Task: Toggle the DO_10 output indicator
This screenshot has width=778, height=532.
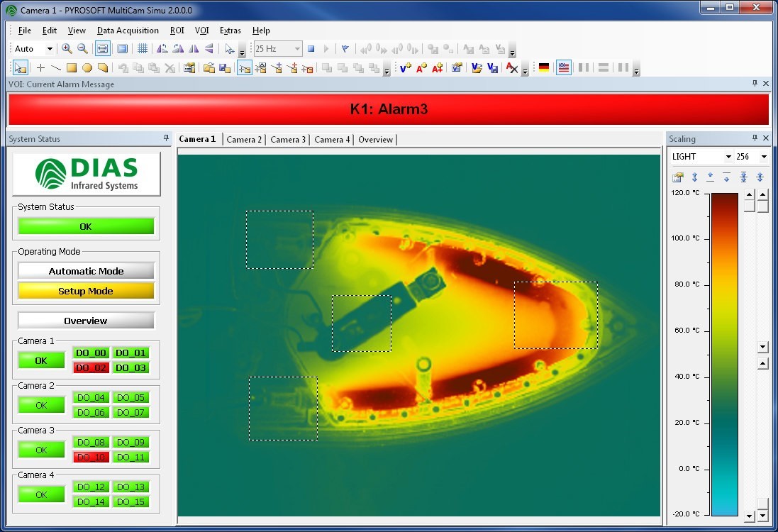Action: pyautogui.click(x=91, y=457)
